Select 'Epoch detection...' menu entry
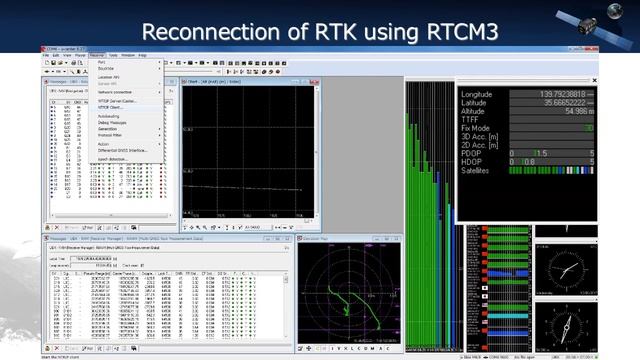This screenshot has height=360, width=640. click(112, 159)
